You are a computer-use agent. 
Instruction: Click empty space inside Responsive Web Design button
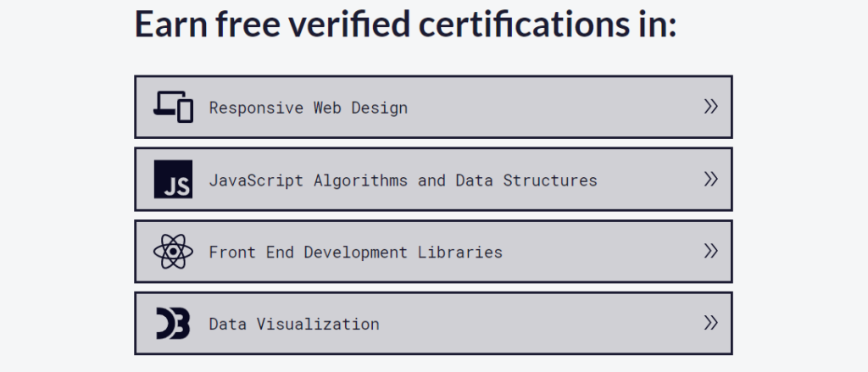[x=551, y=108]
